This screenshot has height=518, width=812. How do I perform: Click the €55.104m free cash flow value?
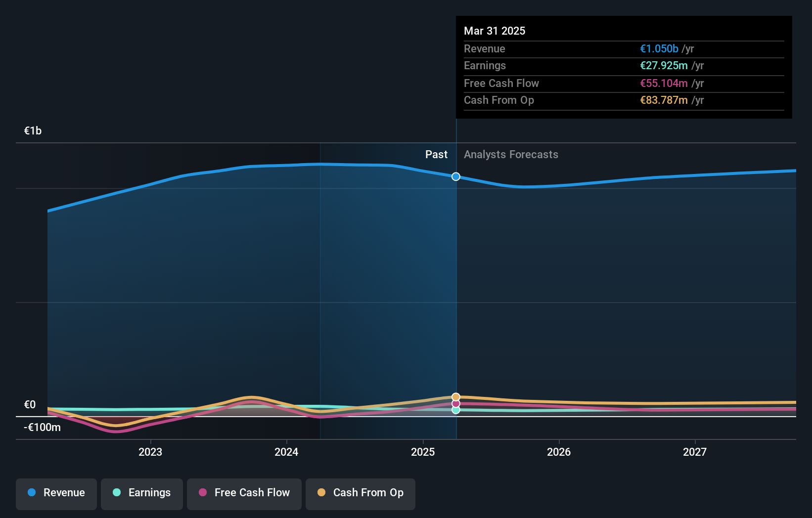pos(664,83)
